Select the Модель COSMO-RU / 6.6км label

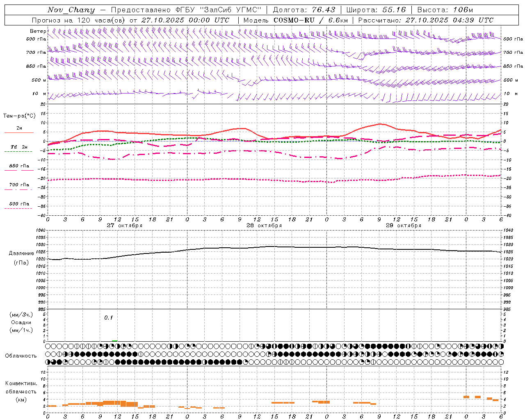click(296, 20)
